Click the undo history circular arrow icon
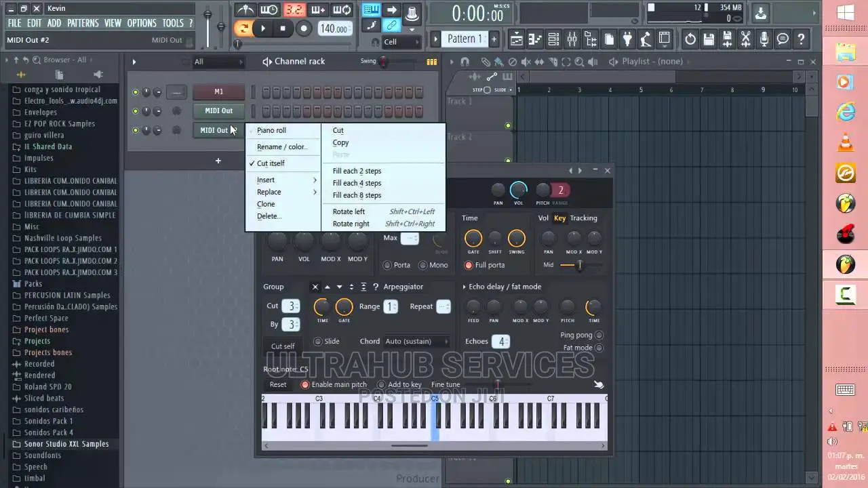 (x=690, y=39)
